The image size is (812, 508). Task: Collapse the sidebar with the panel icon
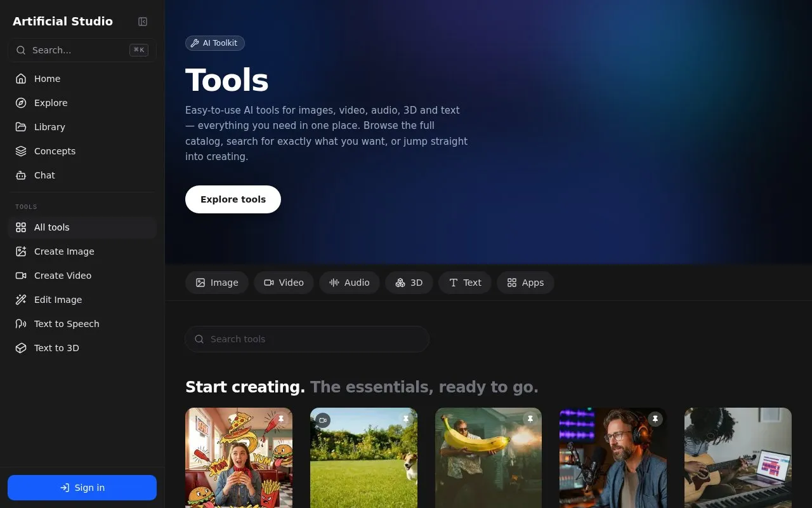(143, 22)
